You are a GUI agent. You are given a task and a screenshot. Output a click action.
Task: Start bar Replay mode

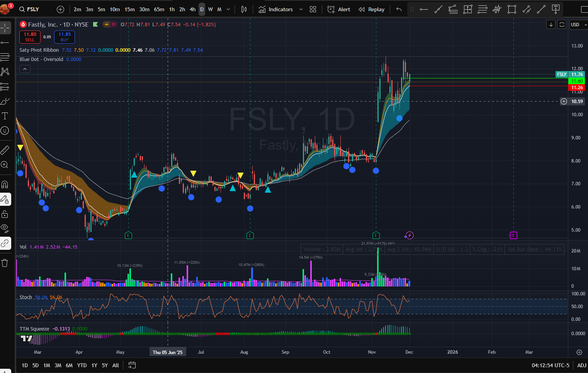[x=371, y=9]
